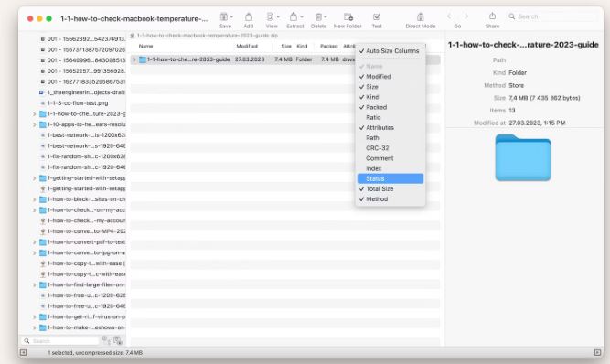This screenshot has width=610, height=364.
Task: Click the Save toolbar icon
Action: [224, 16]
